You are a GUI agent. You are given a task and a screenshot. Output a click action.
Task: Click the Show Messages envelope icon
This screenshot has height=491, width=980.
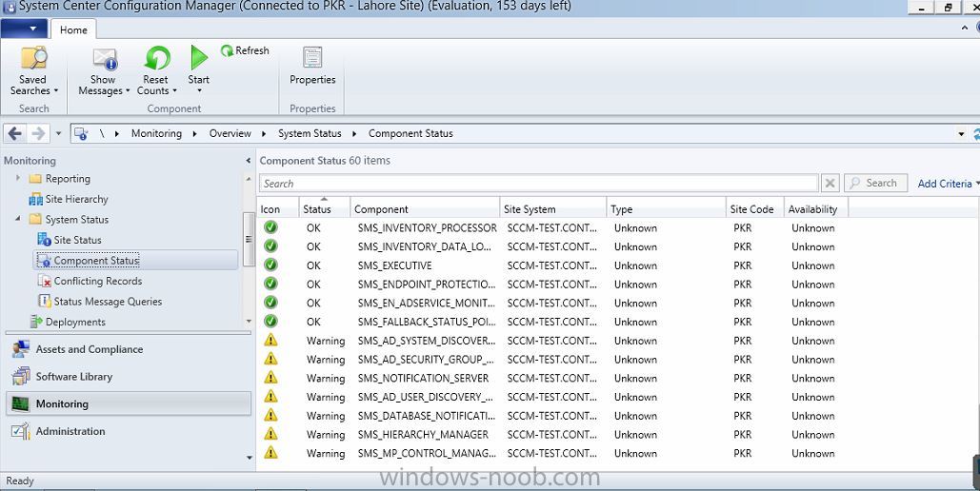point(105,59)
